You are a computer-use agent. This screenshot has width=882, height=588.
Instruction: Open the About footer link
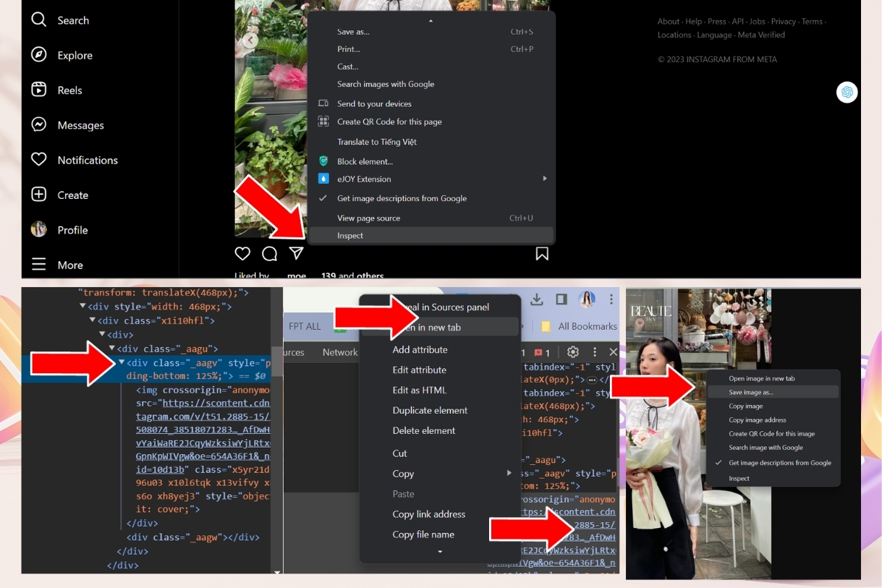(x=668, y=22)
